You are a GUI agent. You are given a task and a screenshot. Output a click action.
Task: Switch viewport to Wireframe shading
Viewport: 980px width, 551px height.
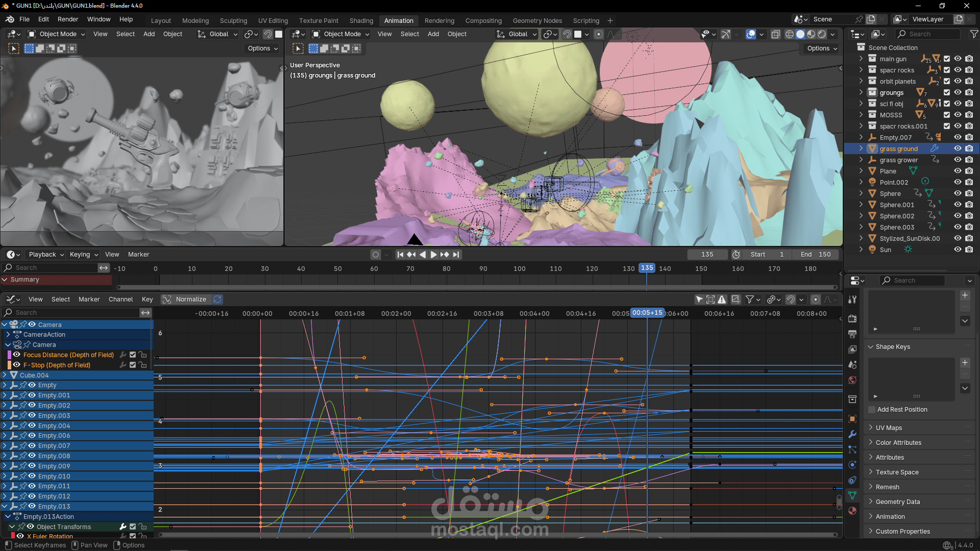click(789, 34)
